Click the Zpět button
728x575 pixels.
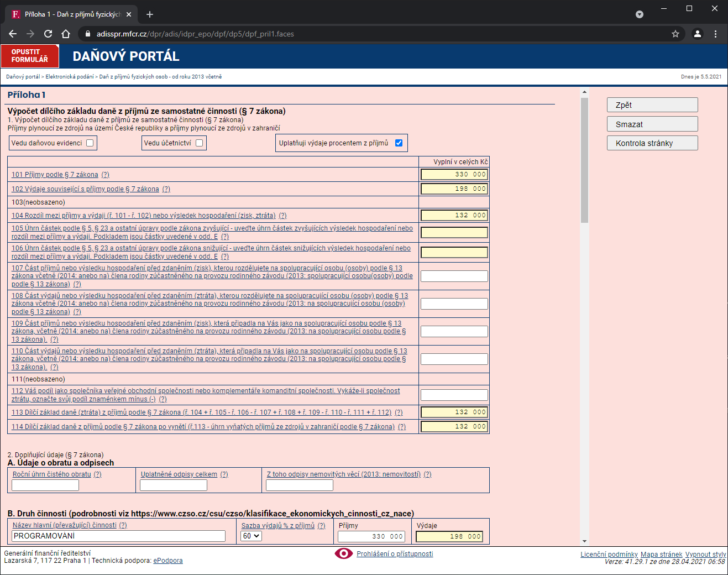652,105
